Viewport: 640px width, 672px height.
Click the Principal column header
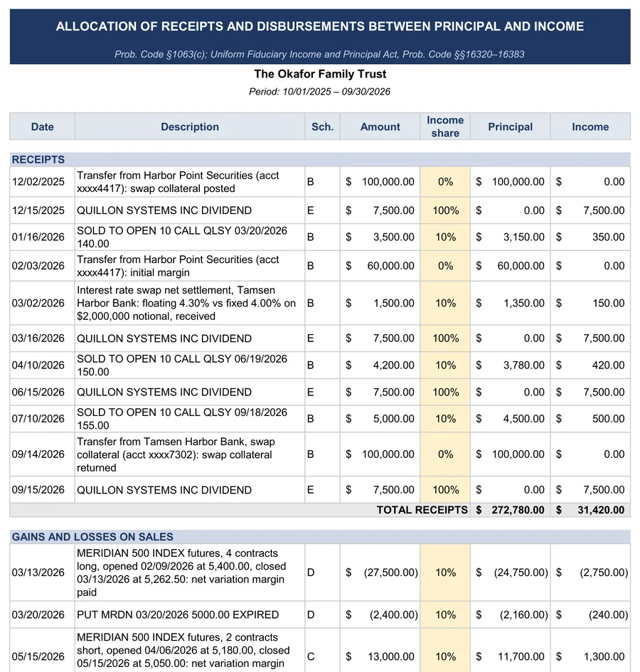coord(511,127)
